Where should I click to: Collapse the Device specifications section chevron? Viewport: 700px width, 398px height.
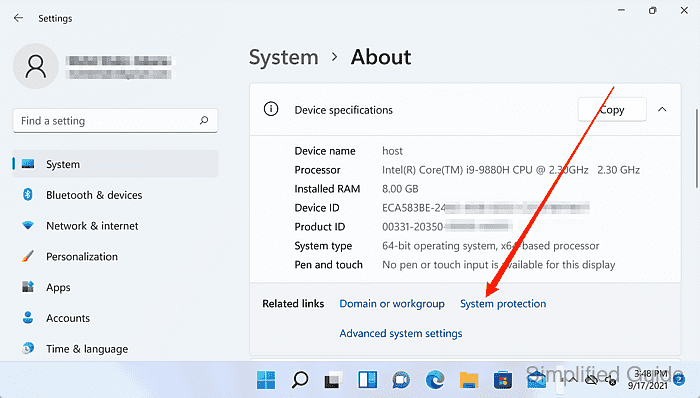point(662,109)
